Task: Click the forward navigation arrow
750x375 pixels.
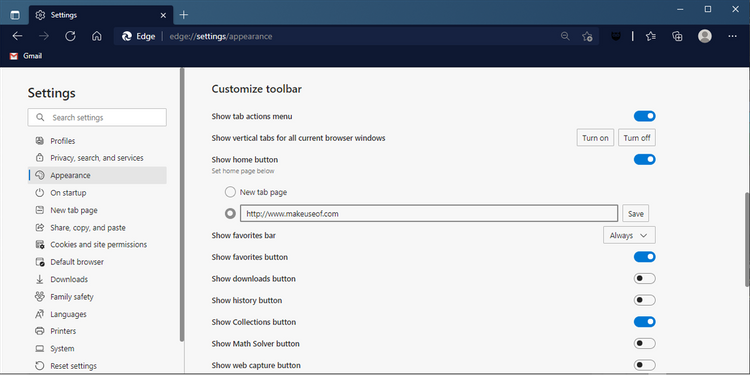Action: click(44, 36)
